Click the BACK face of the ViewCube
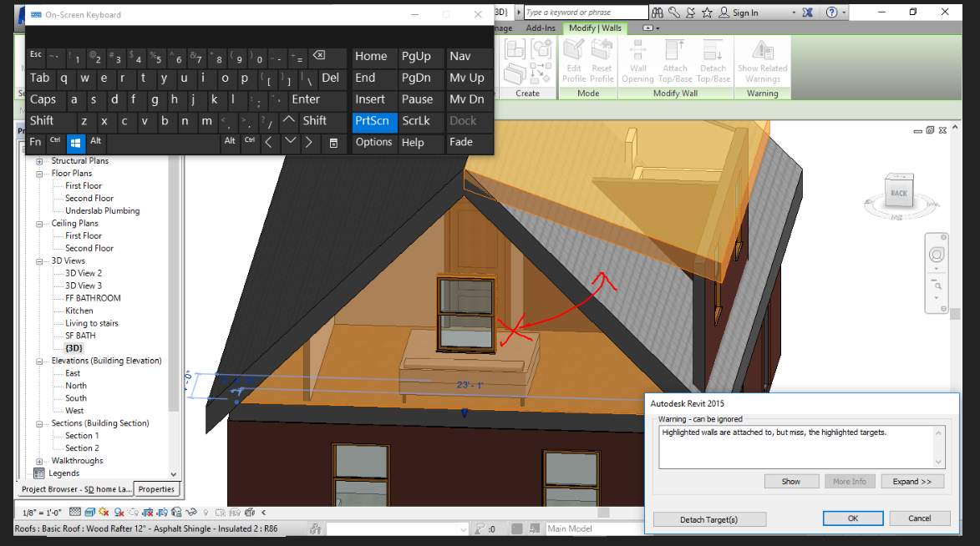980x546 pixels. [899, 193]
